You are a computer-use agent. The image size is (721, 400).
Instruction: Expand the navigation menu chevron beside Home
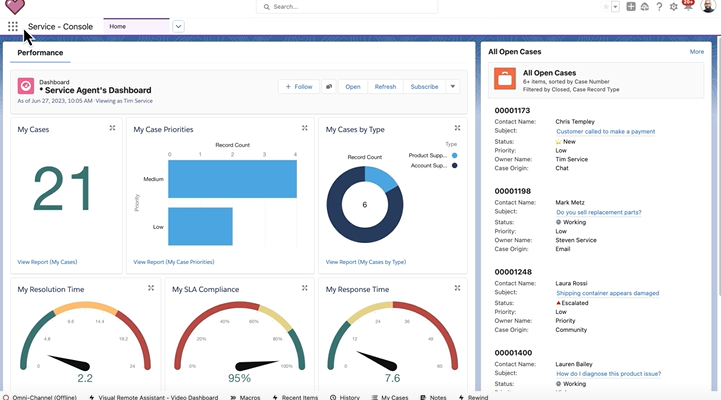[x=178, y=26]
